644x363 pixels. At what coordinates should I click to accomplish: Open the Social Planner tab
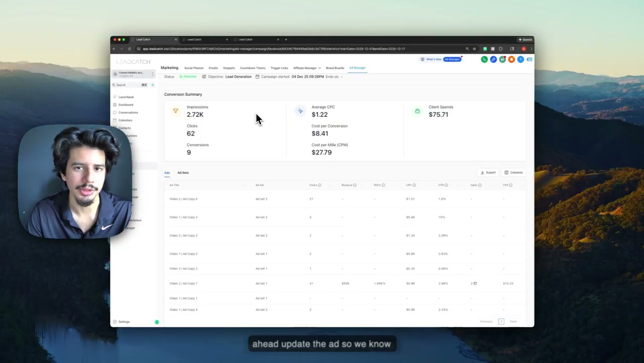194,68
